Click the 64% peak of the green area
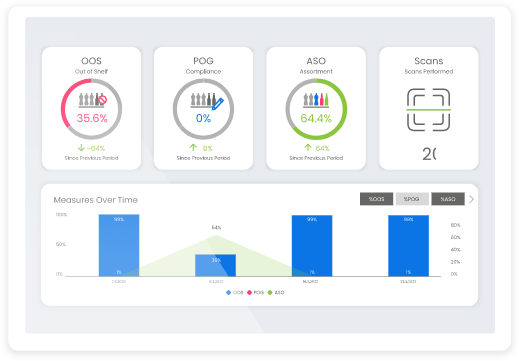 [216, 235]
